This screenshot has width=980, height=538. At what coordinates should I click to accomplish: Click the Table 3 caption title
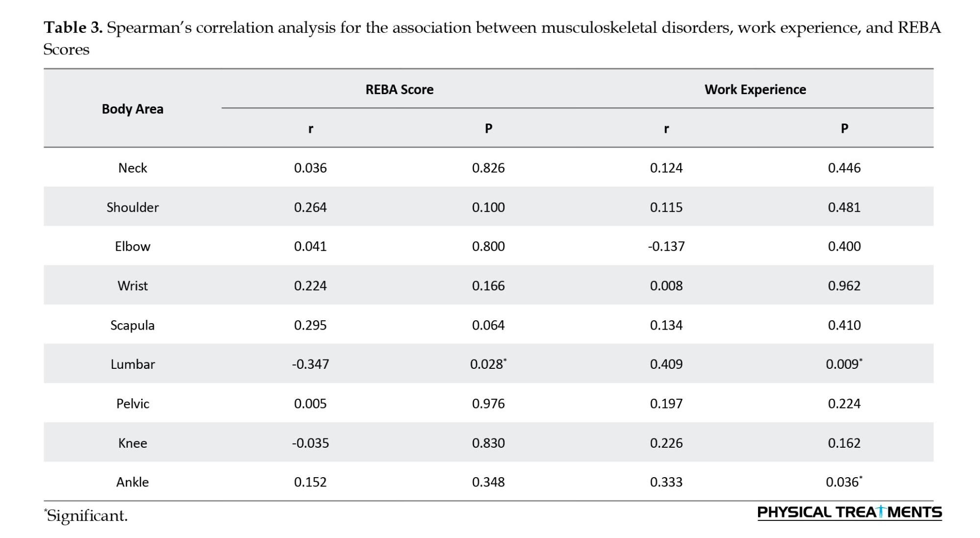[492, 38]
